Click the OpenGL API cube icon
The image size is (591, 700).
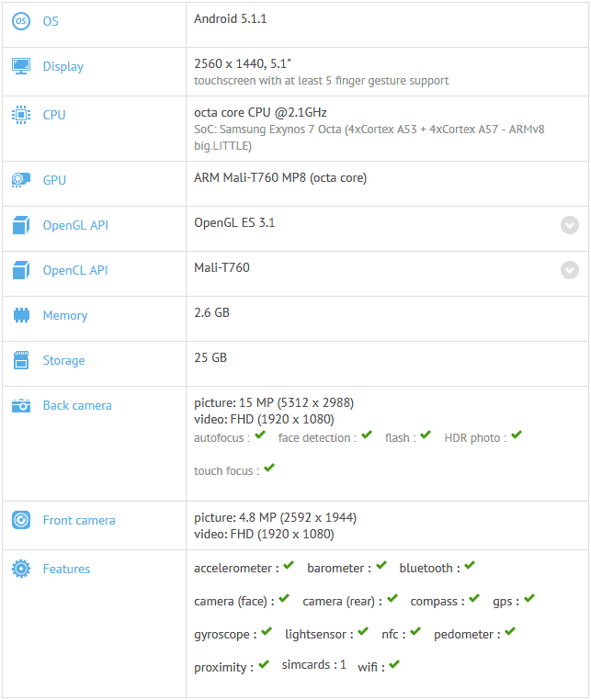[21, 225]
